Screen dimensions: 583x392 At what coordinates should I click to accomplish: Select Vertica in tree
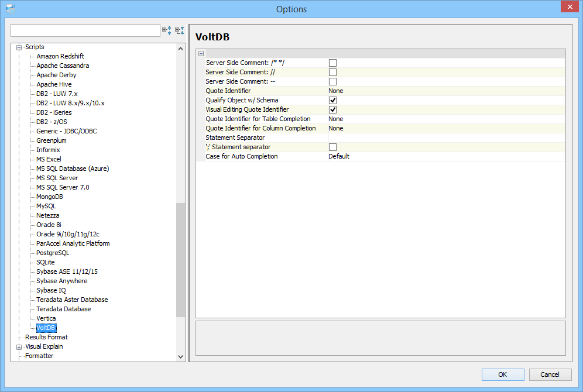pos(46,318)
